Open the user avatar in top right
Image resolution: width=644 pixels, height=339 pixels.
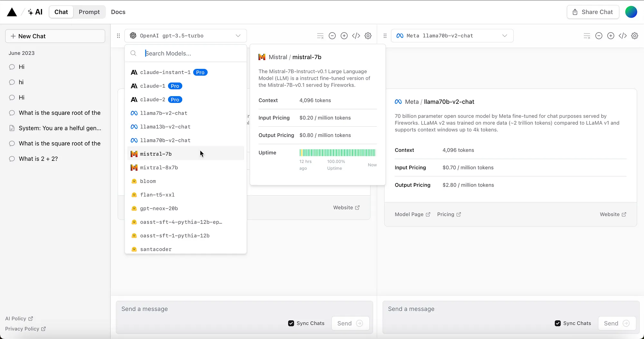pos(631,12)
